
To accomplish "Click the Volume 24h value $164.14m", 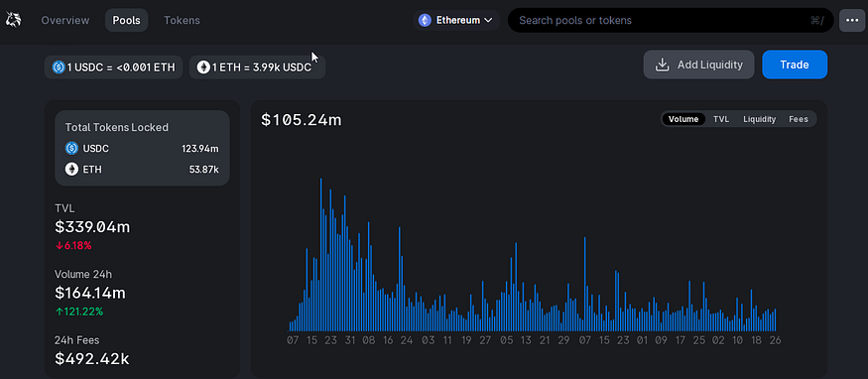I will click(x=90, y=293).
